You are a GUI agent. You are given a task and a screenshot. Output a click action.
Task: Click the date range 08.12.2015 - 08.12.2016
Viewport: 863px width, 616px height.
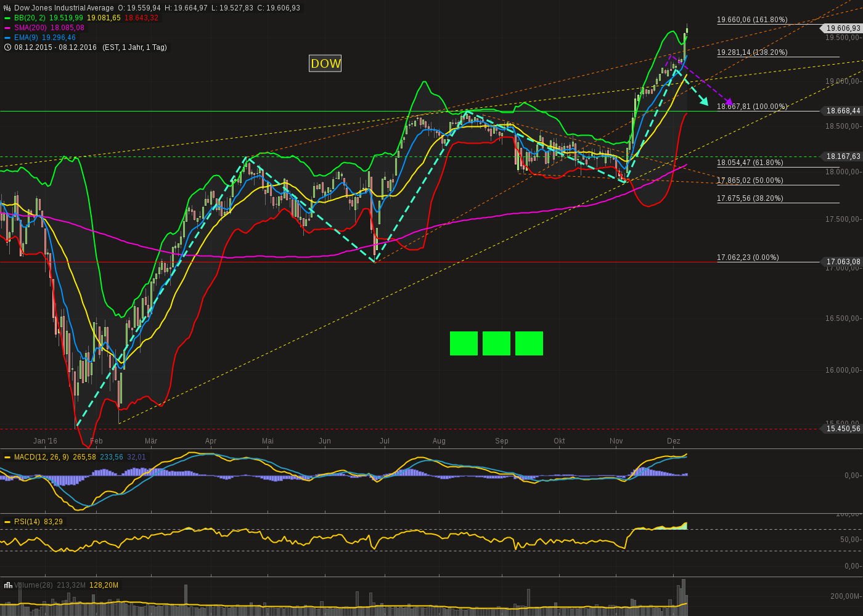tap(55, 47)
